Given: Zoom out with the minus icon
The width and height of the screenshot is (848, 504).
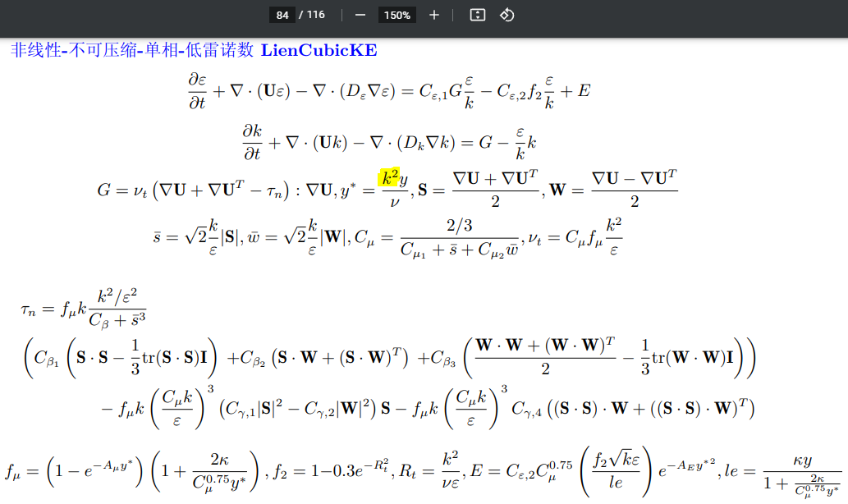Looking at the screenshot, I should point(360,15).
